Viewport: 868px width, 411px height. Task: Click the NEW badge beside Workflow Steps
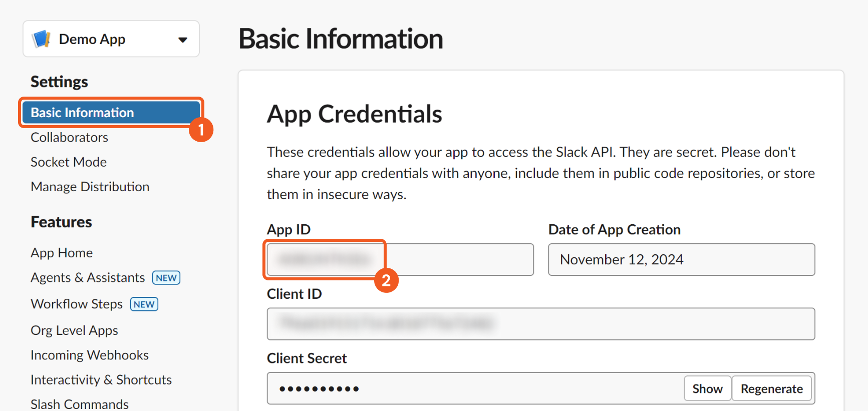coord(144,304)
